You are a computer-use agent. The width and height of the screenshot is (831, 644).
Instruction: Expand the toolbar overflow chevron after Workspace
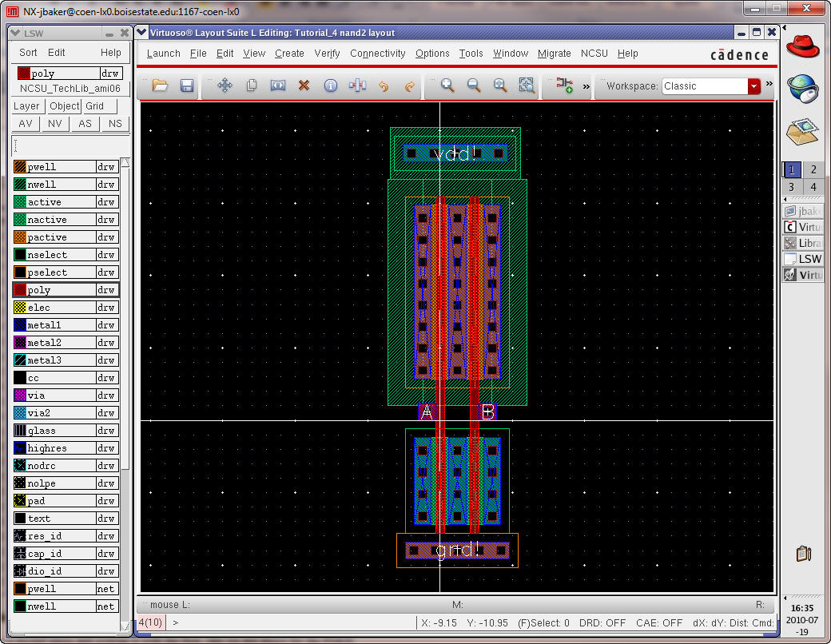click(769, 84)
